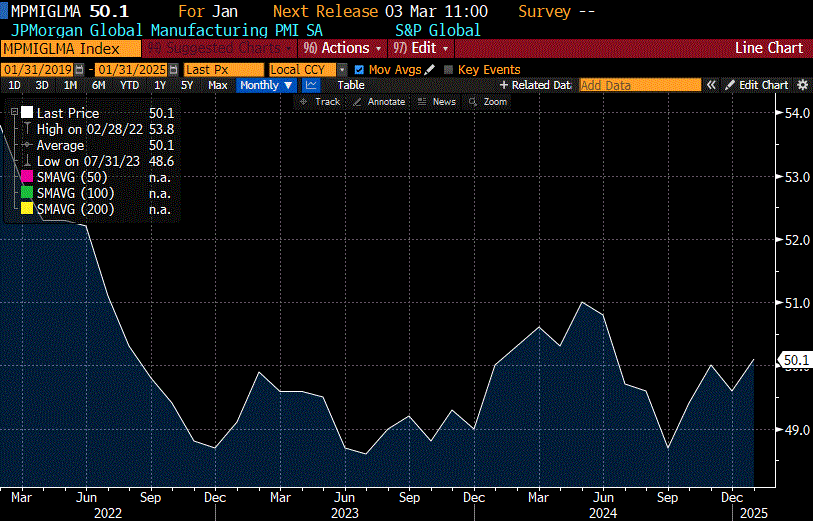Click the end date field 01/31/2025

point(132,69)
